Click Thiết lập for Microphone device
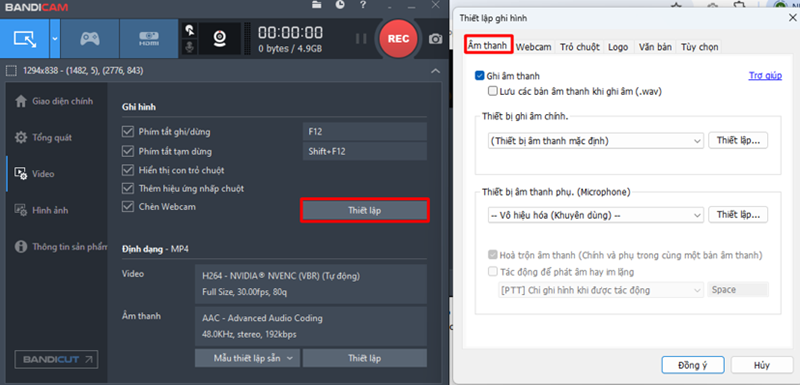Screen dimensions: 800x385 click(738, 215)
